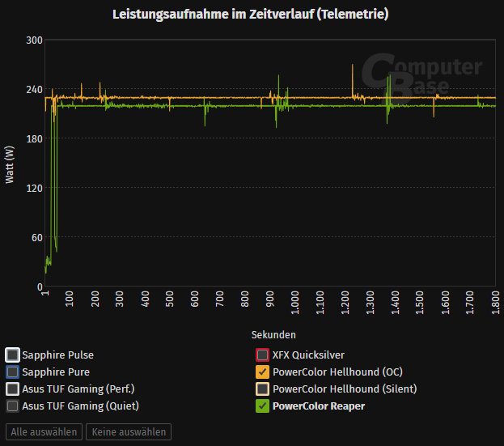The height and width of the screenshot is (446, 504).
Task: Click the 500 tick on the X axis
Action: click(169, 299)
